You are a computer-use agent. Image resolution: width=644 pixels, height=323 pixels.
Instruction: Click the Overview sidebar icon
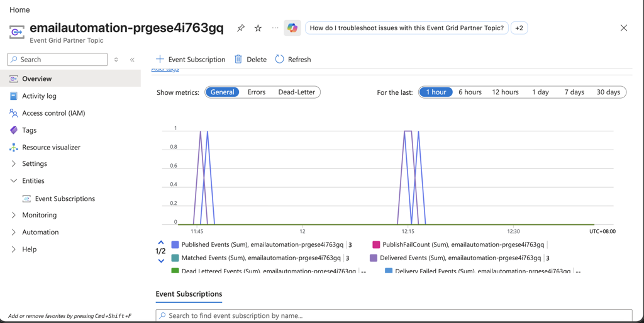pyautogui.click(x=14, y=79)
